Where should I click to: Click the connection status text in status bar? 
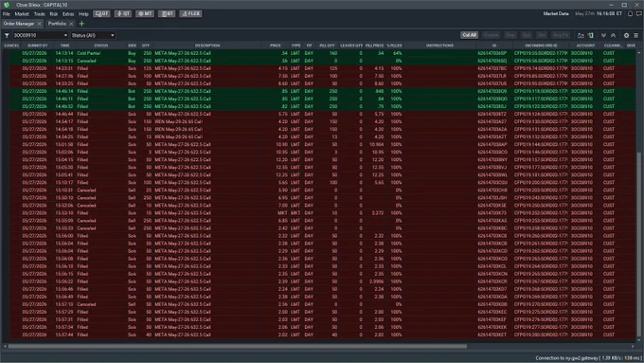pyautogui.click(x=588, y=358)
